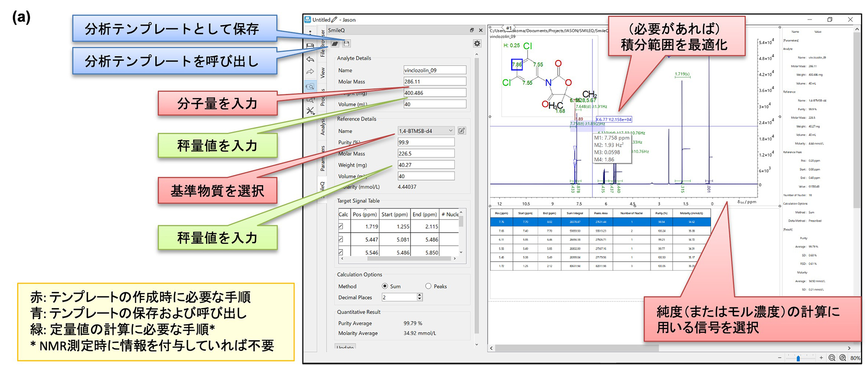Screen dimensions: 868x365
Task: Click the redo arrow in left toolbar
Action: point(310,72)
